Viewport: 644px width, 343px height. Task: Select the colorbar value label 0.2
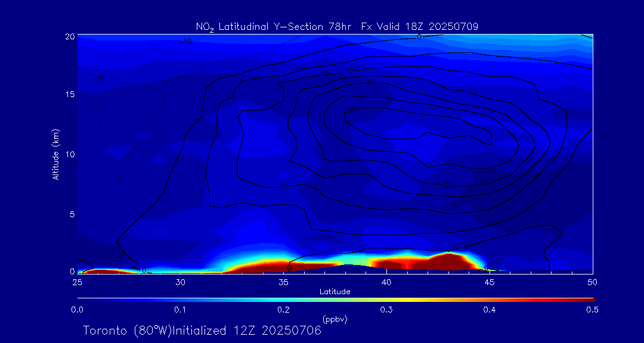point(283,310)
